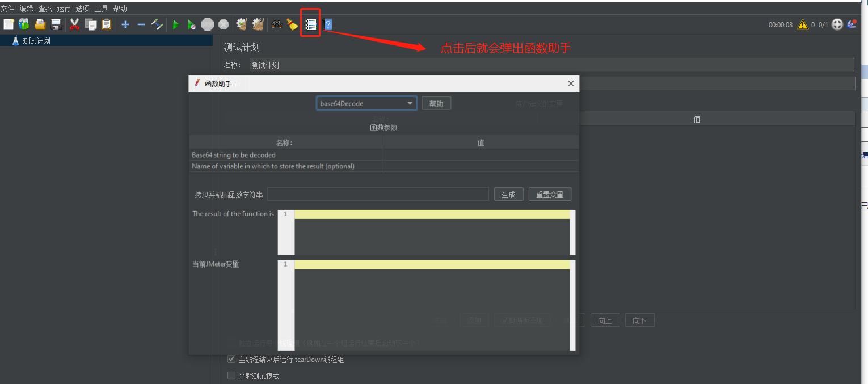Click the Shutdown round X icon

(224, 24)
